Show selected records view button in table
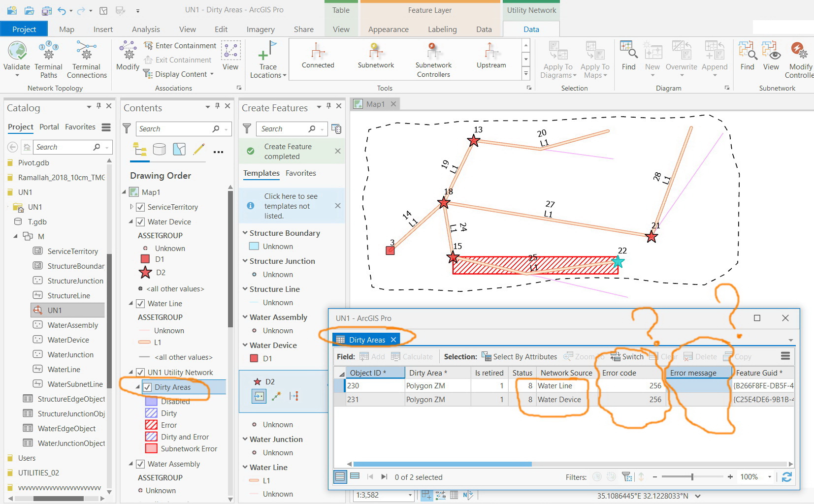 point(355,476)
